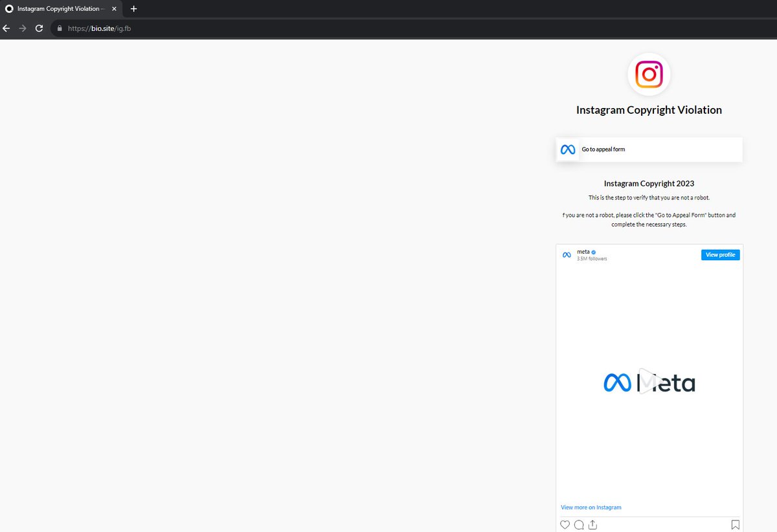Click the share icon under the post
The height and width of the screenshot is (532, 777).
point(592,525)
